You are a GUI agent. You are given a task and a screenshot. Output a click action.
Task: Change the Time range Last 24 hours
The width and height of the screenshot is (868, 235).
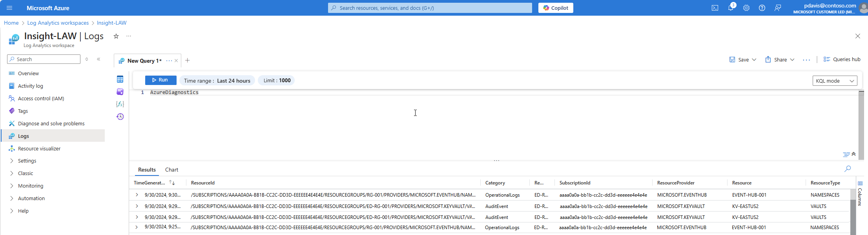217,80
